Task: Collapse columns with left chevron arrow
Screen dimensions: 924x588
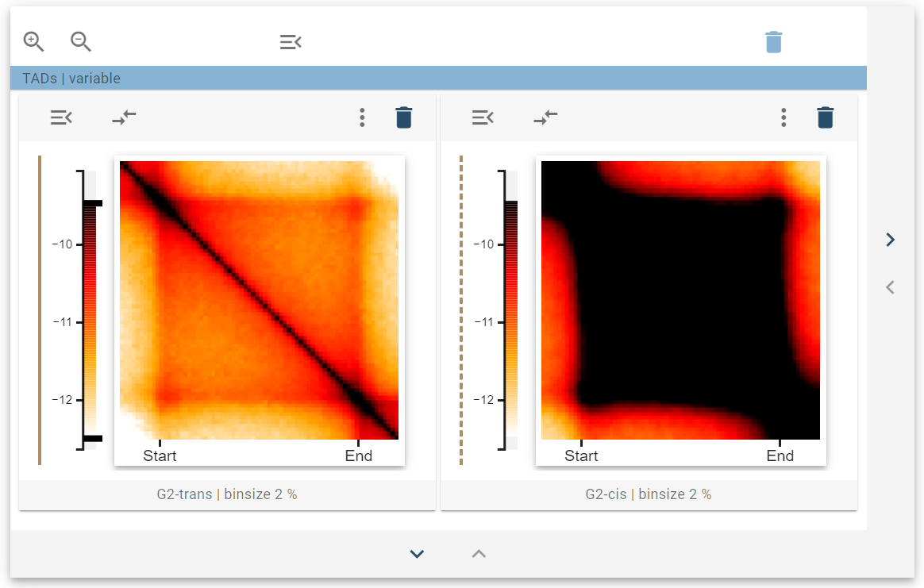Action: point(890,287)
